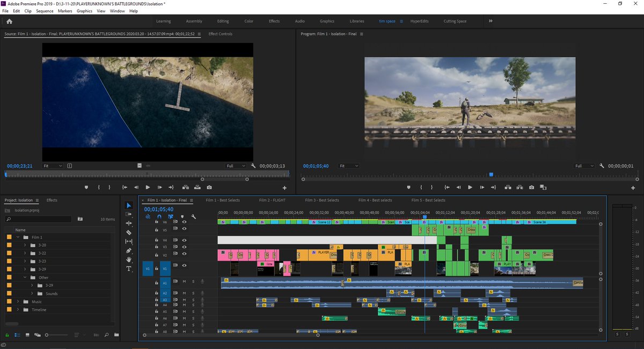
Task: Open Button Editor plus in Program monitor
Action: point(633,188)
